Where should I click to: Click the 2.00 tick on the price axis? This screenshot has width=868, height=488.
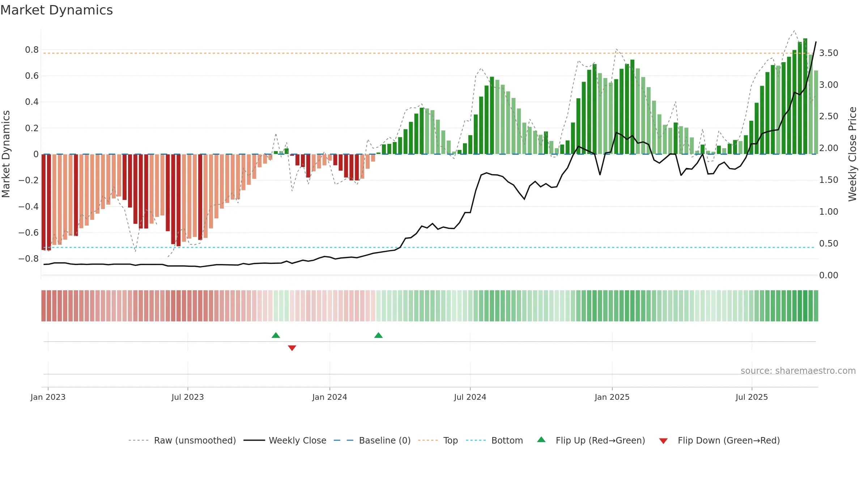829,148
